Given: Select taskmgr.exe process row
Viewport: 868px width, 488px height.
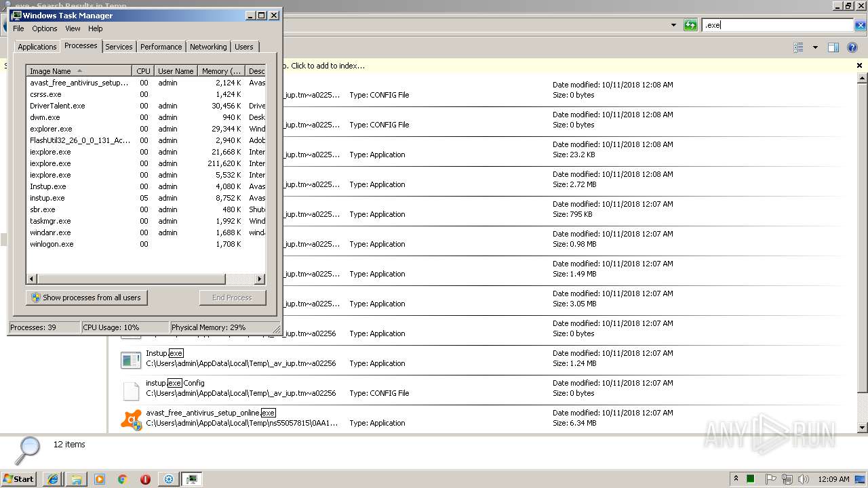Looking at the screenshot, I should pyautogui.click(x=146, y=221).
